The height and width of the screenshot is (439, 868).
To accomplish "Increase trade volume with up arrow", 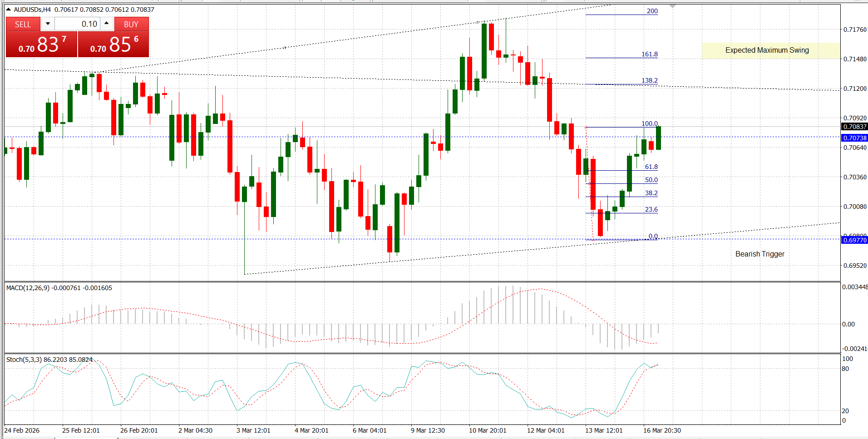I will coord(107,24).
